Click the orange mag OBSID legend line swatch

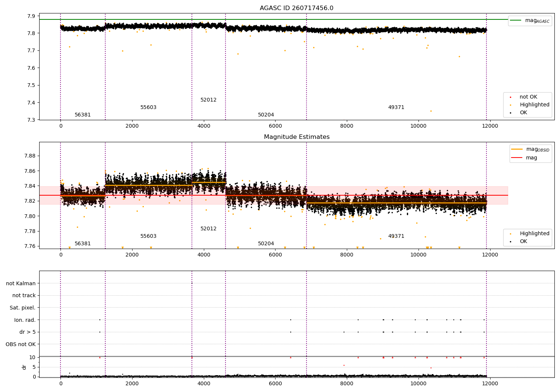[x=517, y=149]
